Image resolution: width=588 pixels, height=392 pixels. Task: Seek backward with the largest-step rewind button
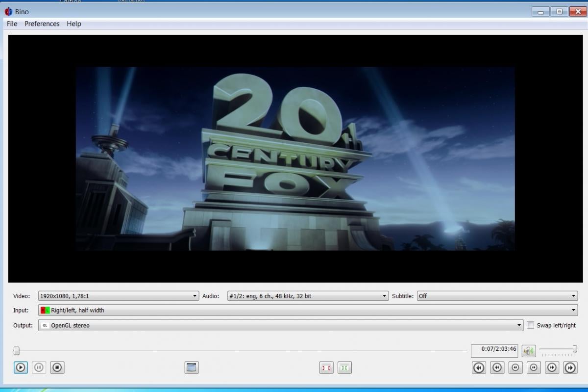pyautogui.click(x=479, y=367)
